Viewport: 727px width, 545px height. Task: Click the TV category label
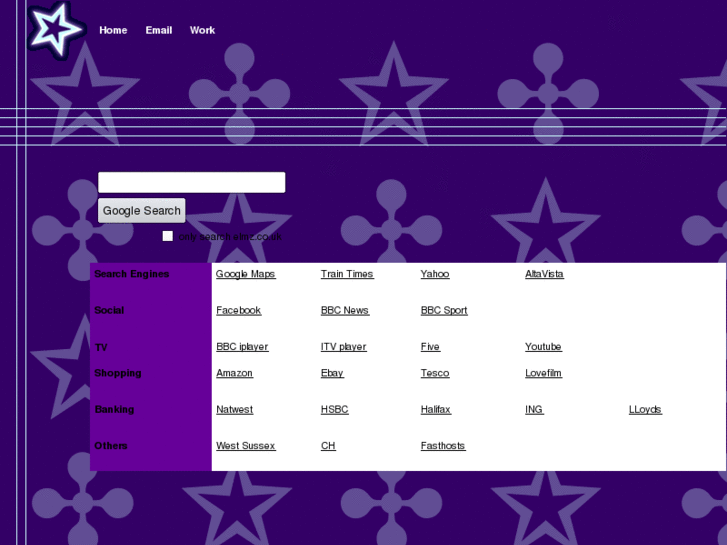click(101, 347)
